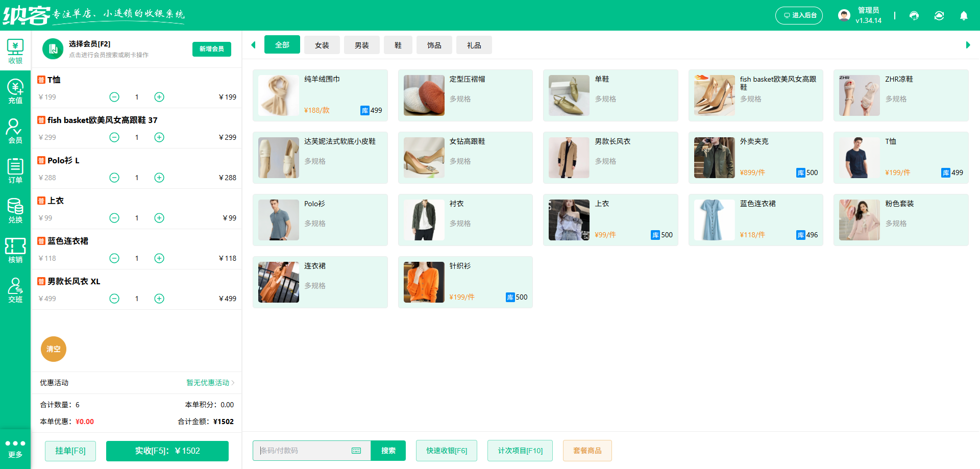Expand the 暂无优惠活动 promotions section
The image size is (980, 469).
(x=208, y=383)
